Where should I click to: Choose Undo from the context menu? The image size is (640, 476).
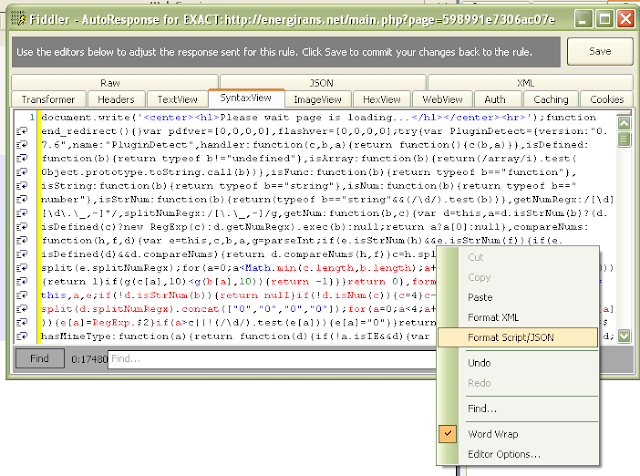(x=518, y=363)
